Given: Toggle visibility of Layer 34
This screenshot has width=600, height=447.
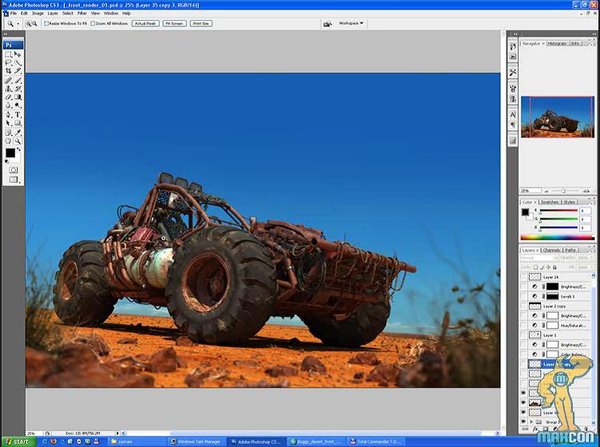Looking at the screenshot, I should coord(524,277).
